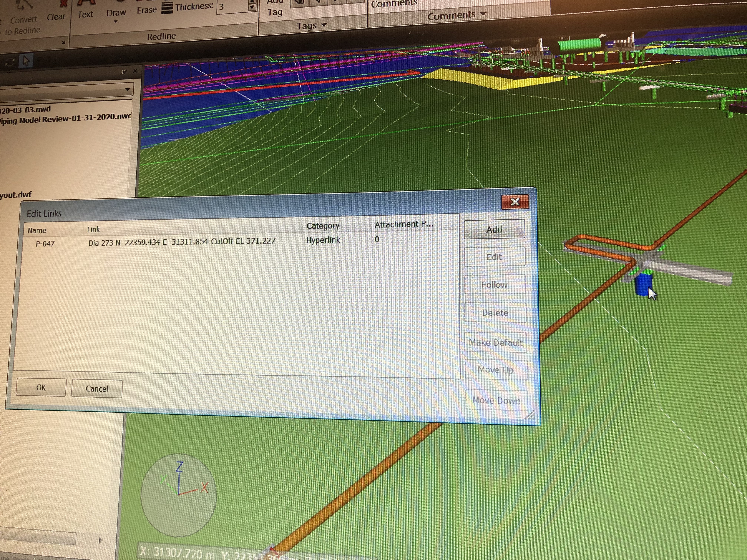Click the Hyperlink category cell
The image size is (747, 560).
pos(323,240)
